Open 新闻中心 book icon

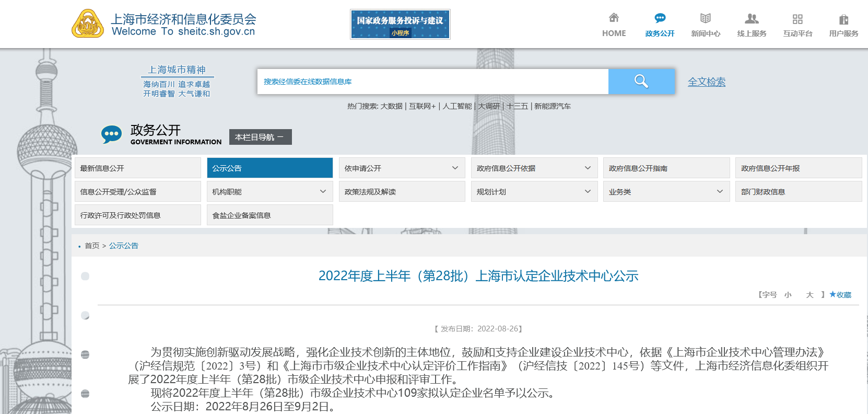click(x=706, y=18)
